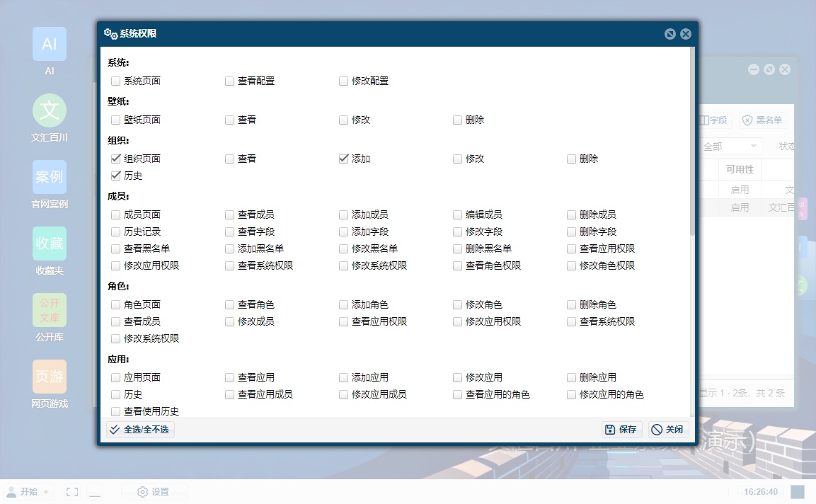Save permissions with the 保存 button
Image resolution: width=816 pixels, height=504 pixels.
pos(621,429)
